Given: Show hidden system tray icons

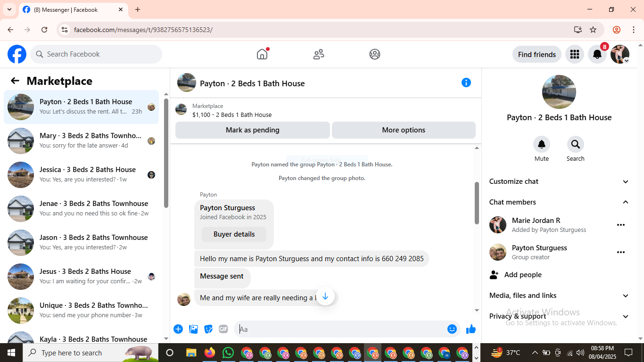Looking at the screenshot, I should pos(535,353).
